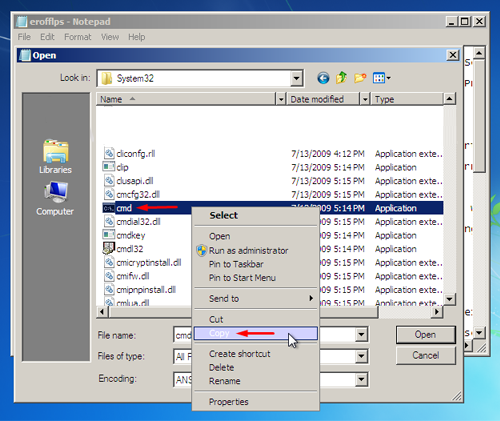The height and width of the screenshot is (421, 500).
Task: Choose Pin to Start Menu
Action: (256, 278)
